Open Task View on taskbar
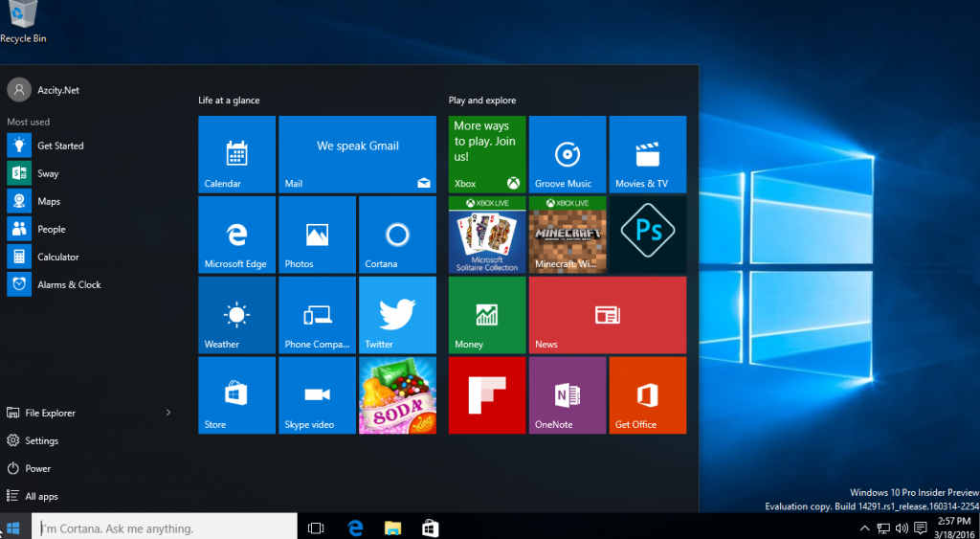The width and height of the screenshot is (980, 539). click(316, 528)
